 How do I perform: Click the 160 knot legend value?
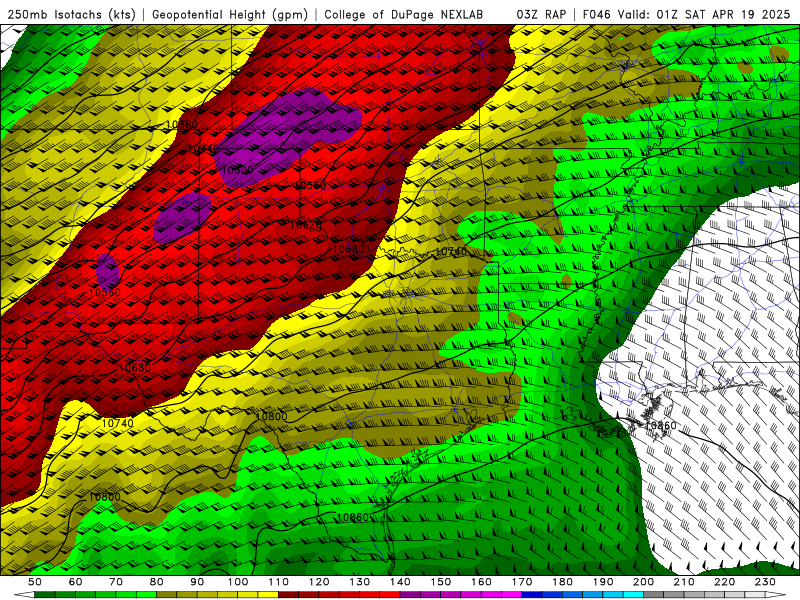point(481,582)
